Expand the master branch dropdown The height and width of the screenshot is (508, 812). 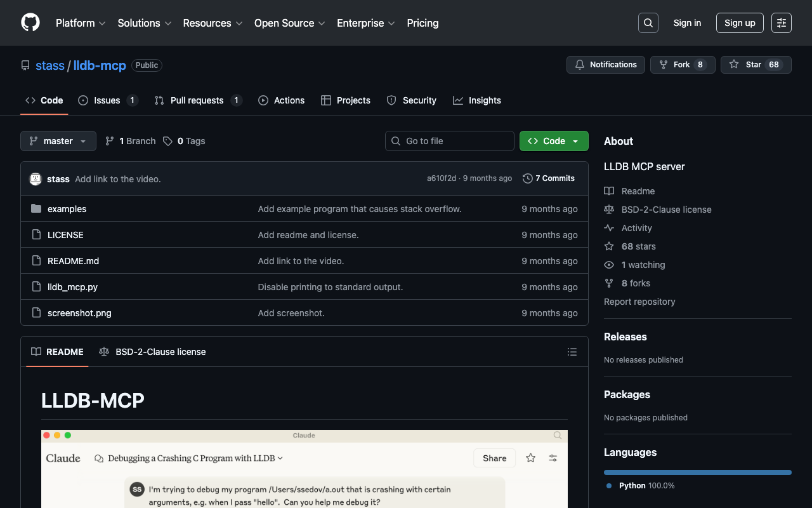58,141
